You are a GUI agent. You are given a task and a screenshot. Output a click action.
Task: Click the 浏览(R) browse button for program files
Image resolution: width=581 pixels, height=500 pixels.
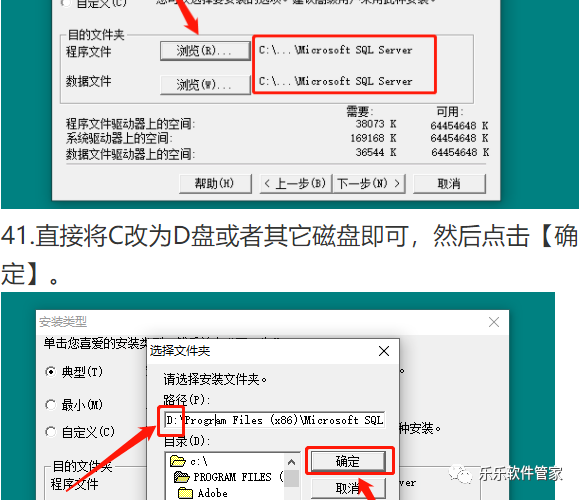tap(205, 51)
